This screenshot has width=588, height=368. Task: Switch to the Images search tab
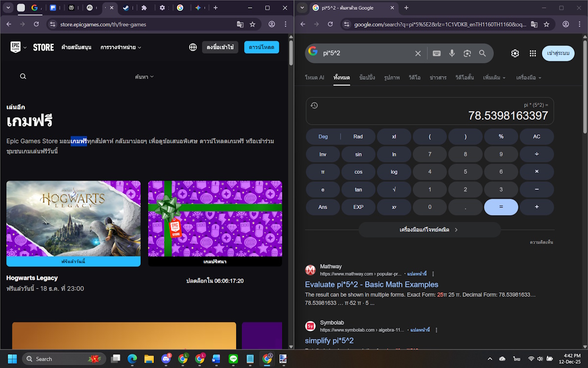coord(392,78)
